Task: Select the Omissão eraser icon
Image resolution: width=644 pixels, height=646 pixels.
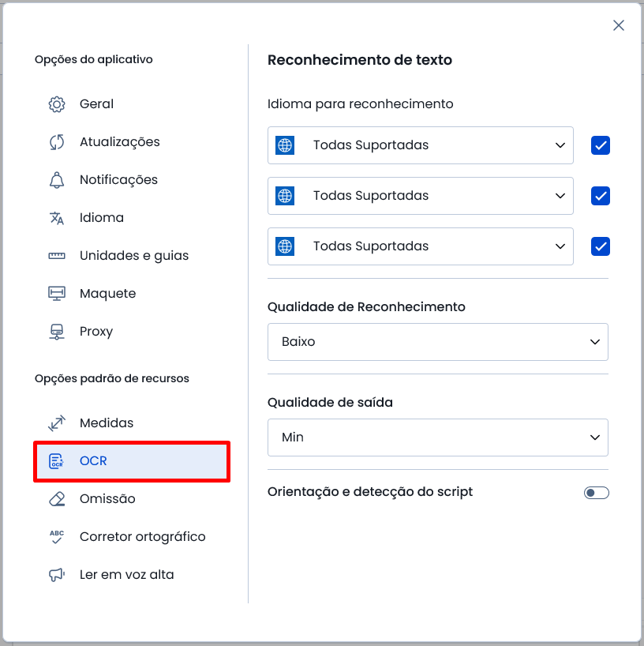Action: pyautogui.click(x=57, y=499)
